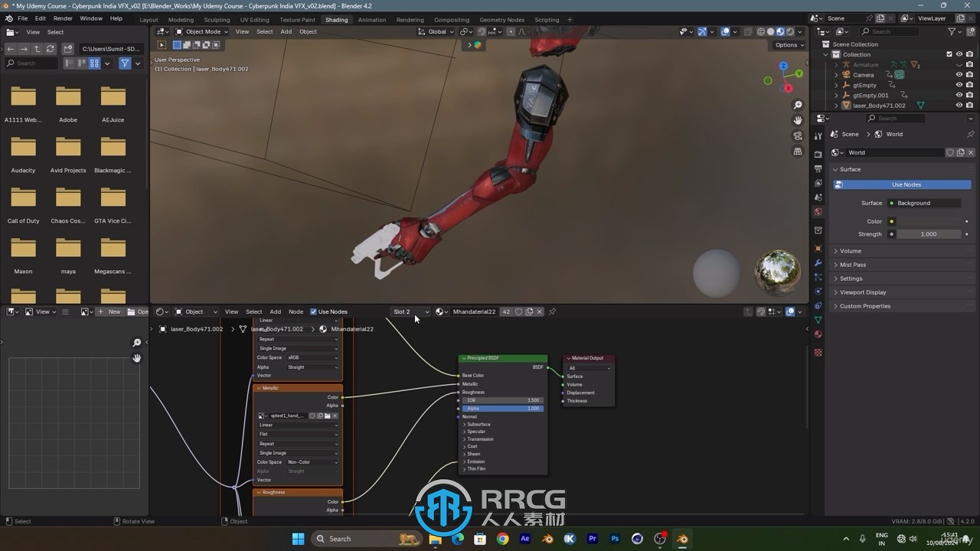
Task: Disable Camera in renders icon
Action: click(969, 74)
